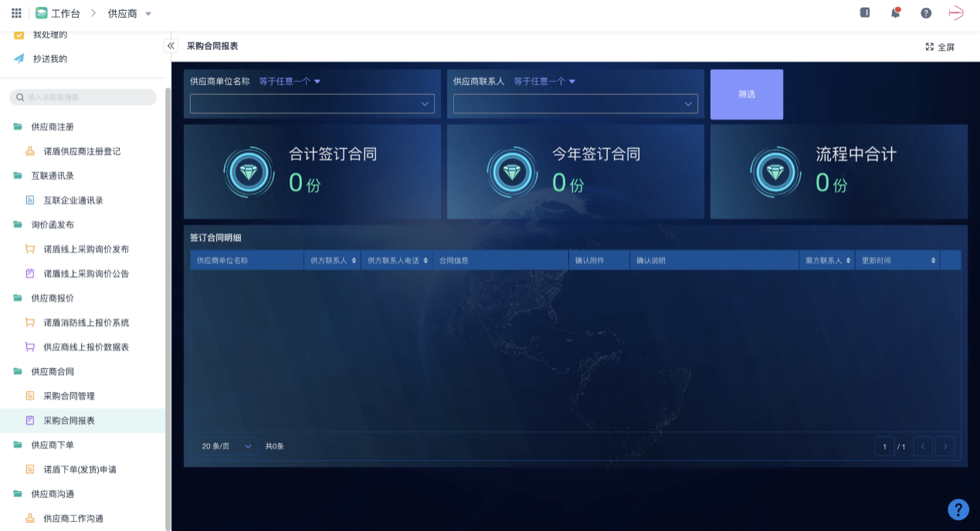
Task: Open the floating blue help bubble
Action: point(958,509)
